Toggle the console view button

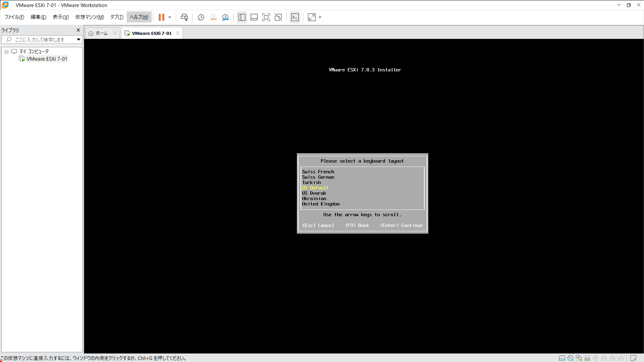tap(295, 17)
